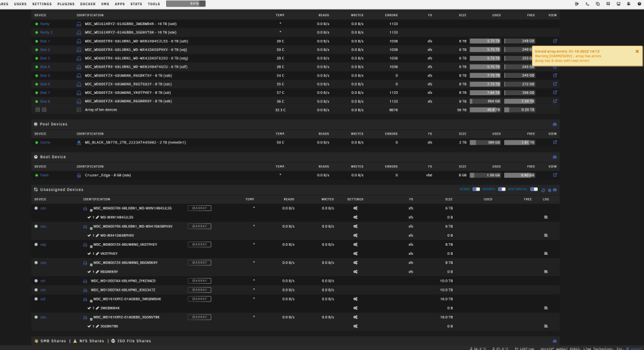Open Disk 6 view browse icon
Image resolution: width=644 pixels, height=350 pixels.
coord(555,84)
